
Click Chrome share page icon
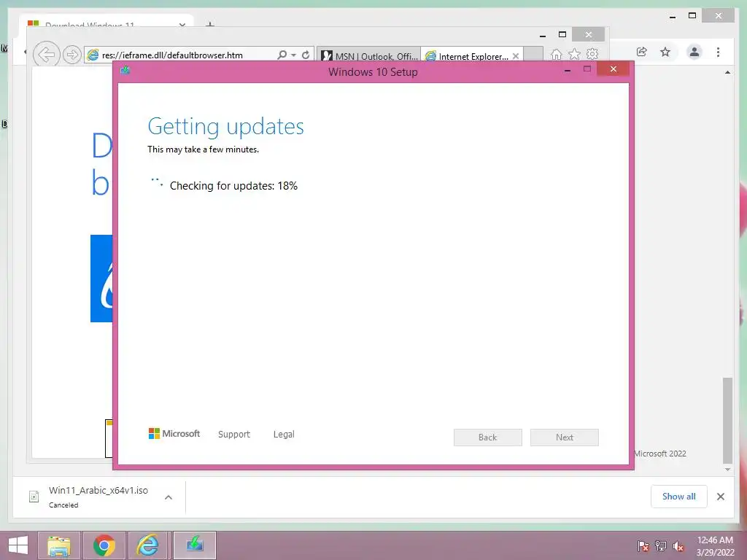coord(642,52)
